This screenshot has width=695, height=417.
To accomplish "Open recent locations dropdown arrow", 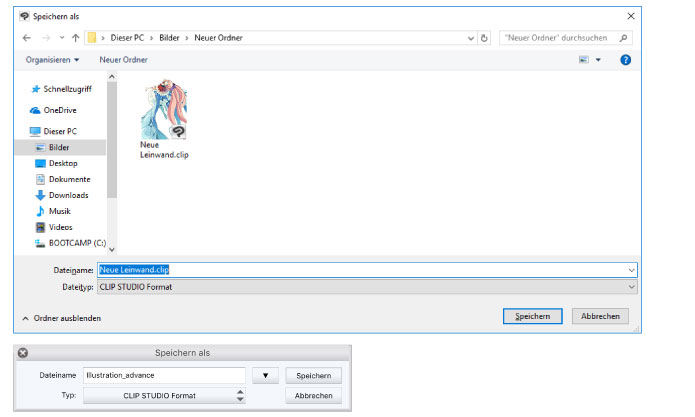I will tap(62, 38).
